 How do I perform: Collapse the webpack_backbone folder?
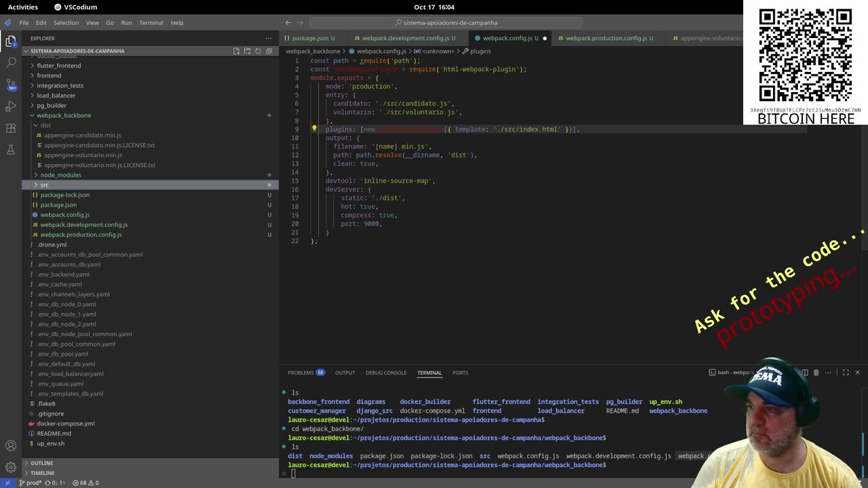[x=64, y=115]
